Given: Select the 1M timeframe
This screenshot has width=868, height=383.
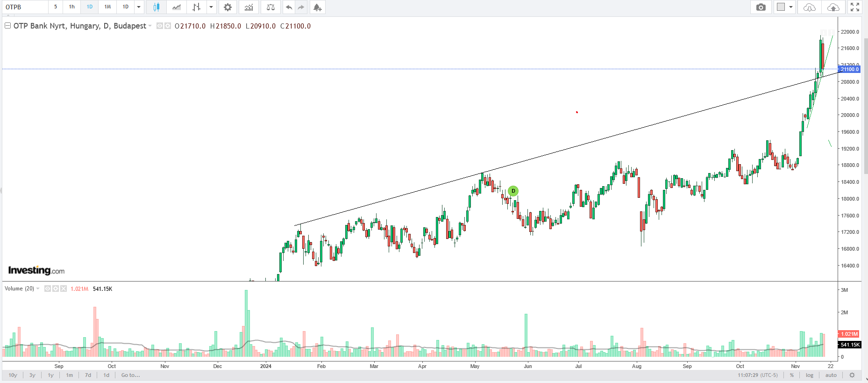Looking at the screenshot, I should (x=107, y=7).
